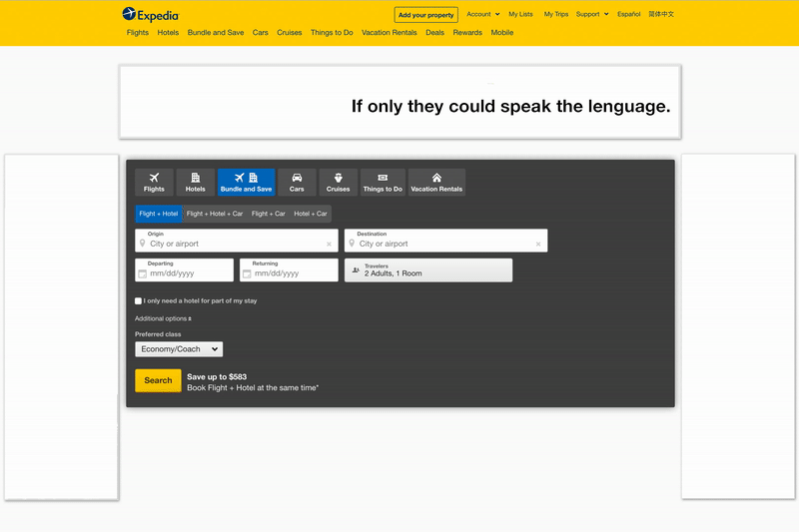
Task: Open Hotels in the top navigation
Action: pos(168,33)
